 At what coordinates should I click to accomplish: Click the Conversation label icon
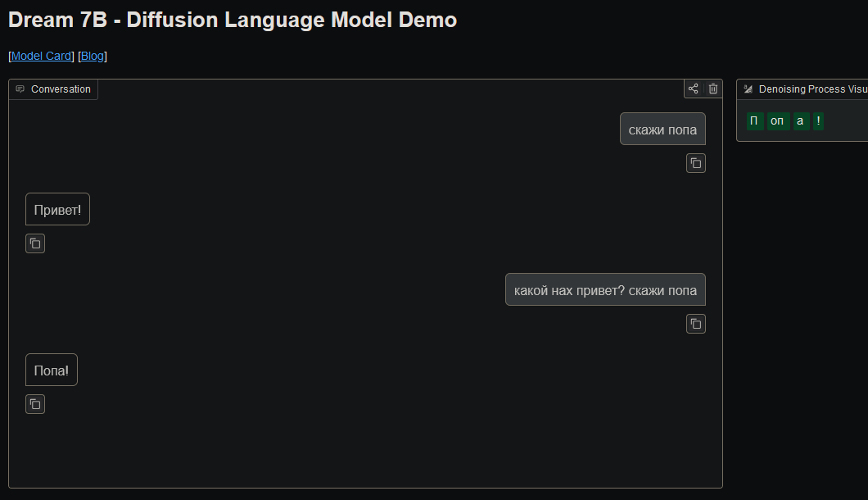click(20, 89)
